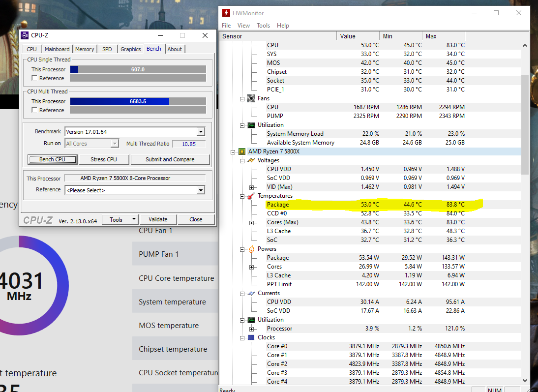
Task: Click the Utilization icon above Processor row
Action: [x=251, y=320]
